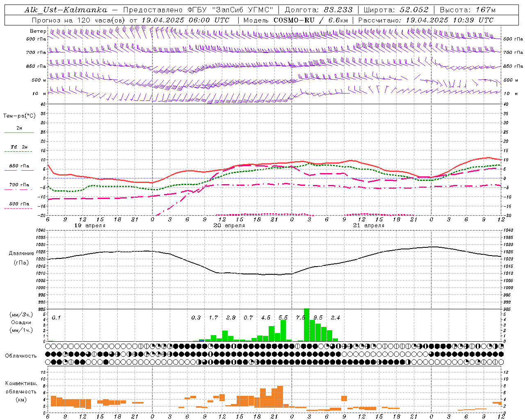Click the 0.7 precipitation amount value

pyautogui.click(x=248, y=317)
